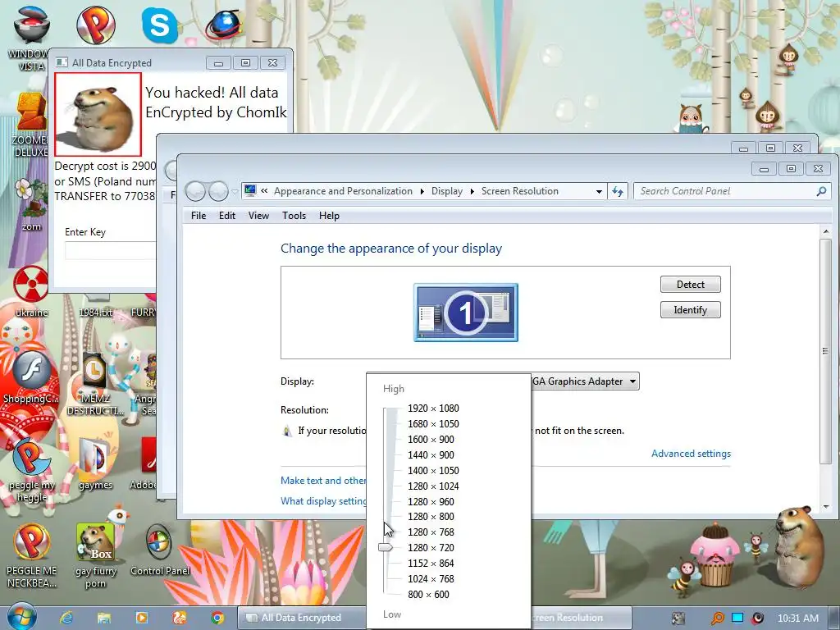
Task: Click the blue monitor tray icon
Action: coord(737,618)
